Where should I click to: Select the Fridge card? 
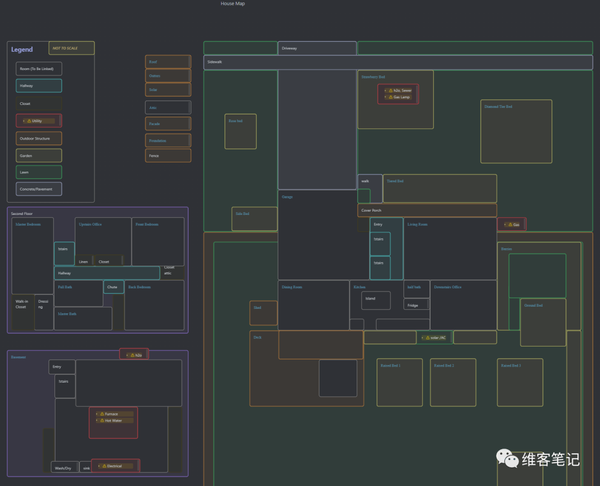[416, 305]
